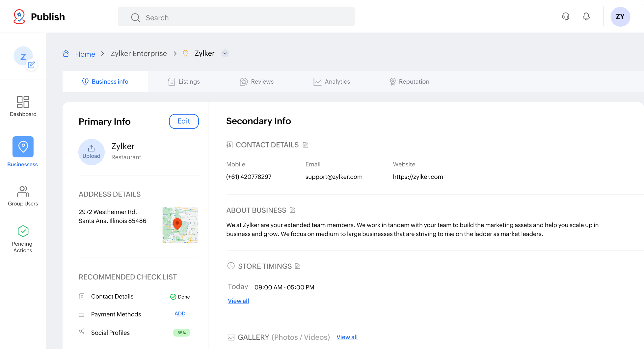Select Group Users in the sidebar
The image size is (644, 349).
click(x=23, y=196)
